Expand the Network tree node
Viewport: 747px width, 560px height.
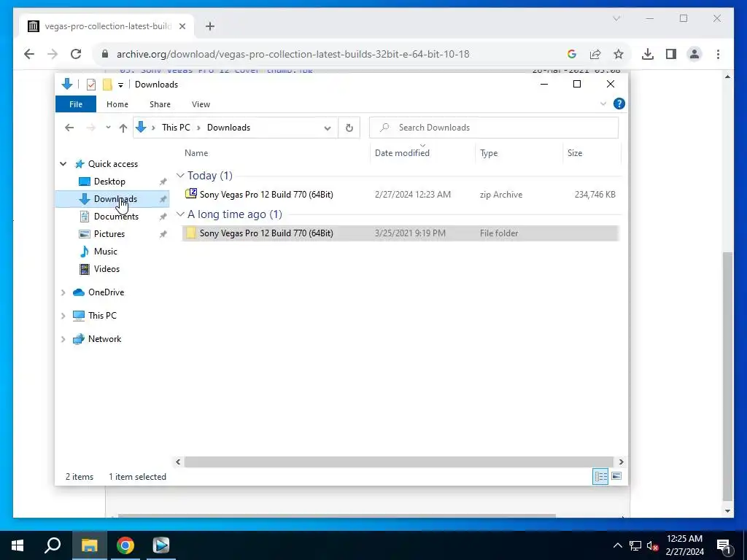coord(63,339)
